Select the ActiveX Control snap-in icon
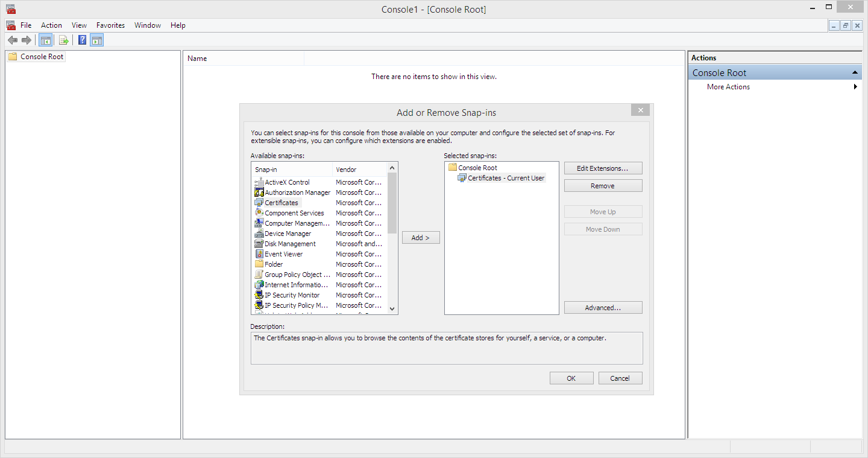 (x=259, y=182)
